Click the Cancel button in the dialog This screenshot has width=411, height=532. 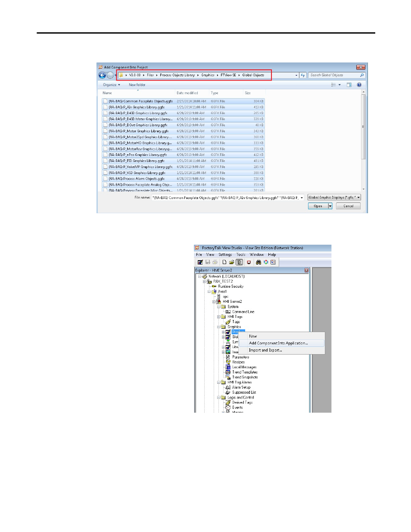tap(348, 206)
